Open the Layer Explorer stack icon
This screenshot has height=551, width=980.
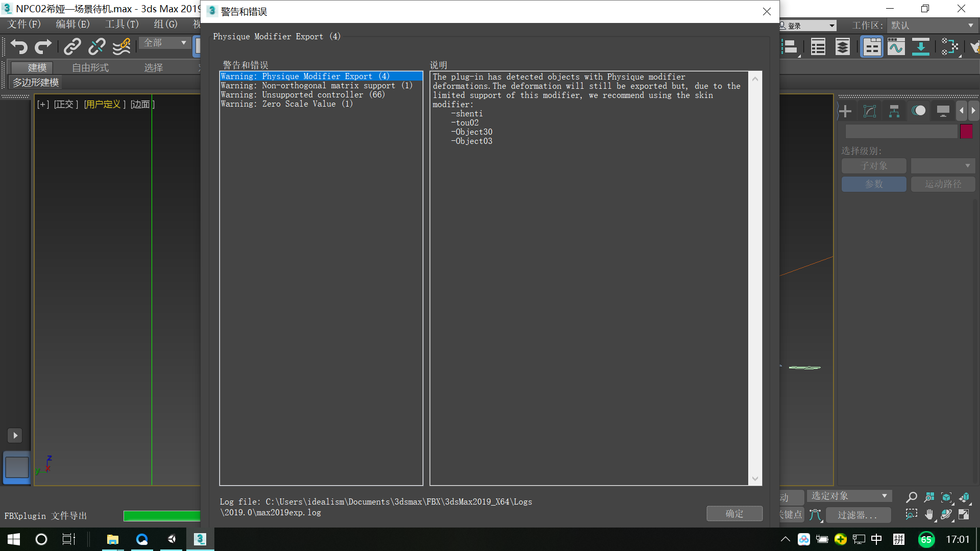click(843, 47)
